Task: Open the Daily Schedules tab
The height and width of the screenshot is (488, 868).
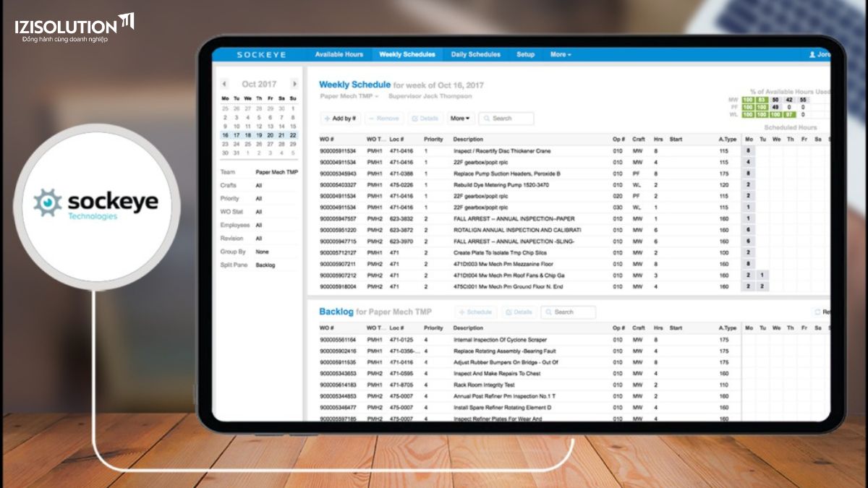Action: 475,55
